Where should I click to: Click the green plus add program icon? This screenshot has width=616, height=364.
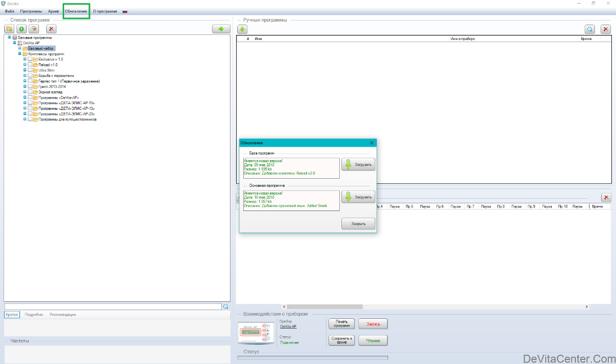22,29
